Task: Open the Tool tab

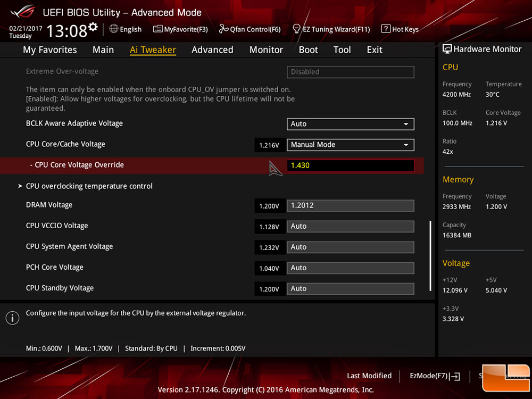Action: pyautogui.click(x=342, y=50)
